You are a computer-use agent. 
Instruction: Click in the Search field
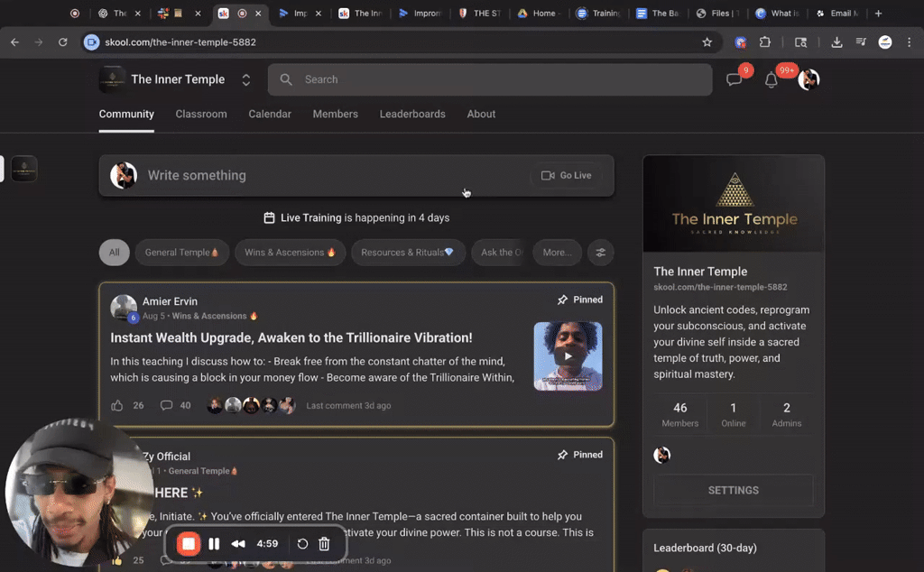click(x=490, y=79)
